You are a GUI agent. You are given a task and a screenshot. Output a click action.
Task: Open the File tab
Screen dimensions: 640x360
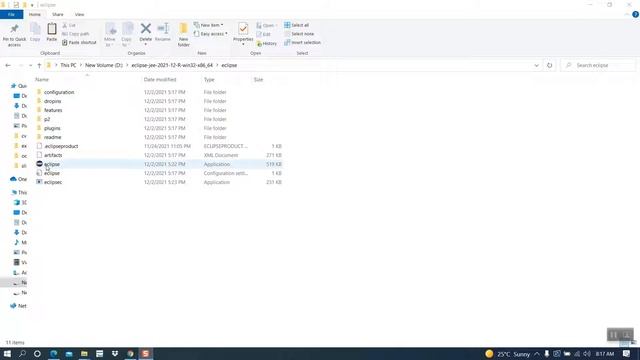(x=11, y=15)
